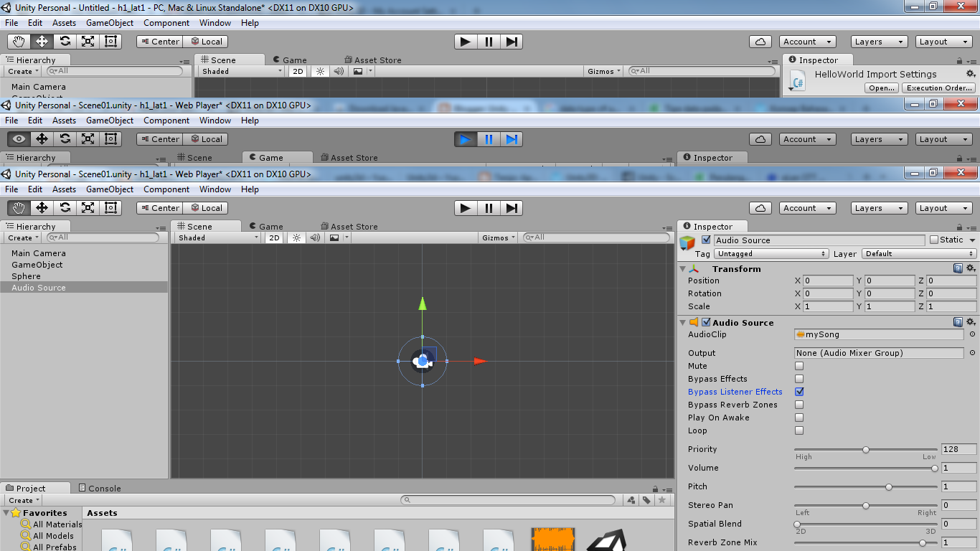This screenshot has width=980, height=551.
Task: Open the Static options dropdown arrow
Action: pos(972,240)
